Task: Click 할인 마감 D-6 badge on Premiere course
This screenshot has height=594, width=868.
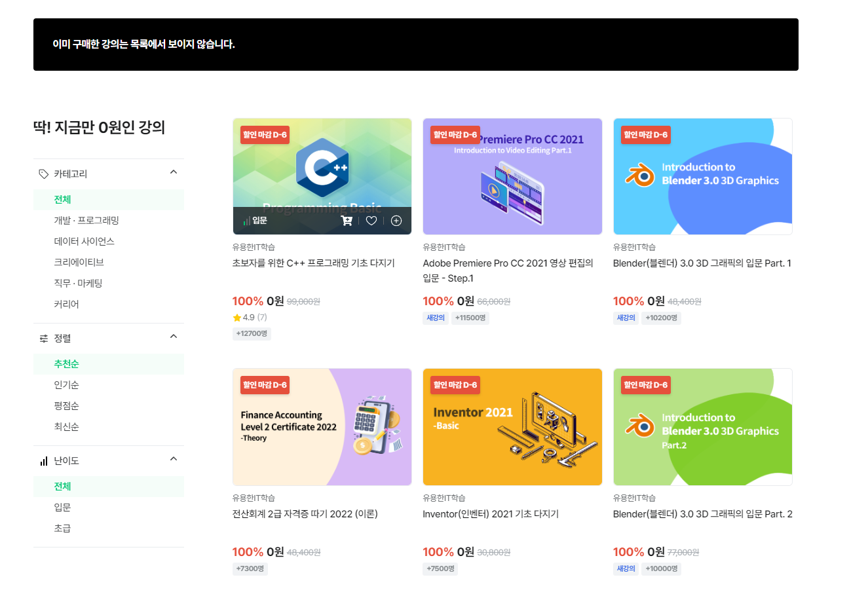Action: (455, 135)
